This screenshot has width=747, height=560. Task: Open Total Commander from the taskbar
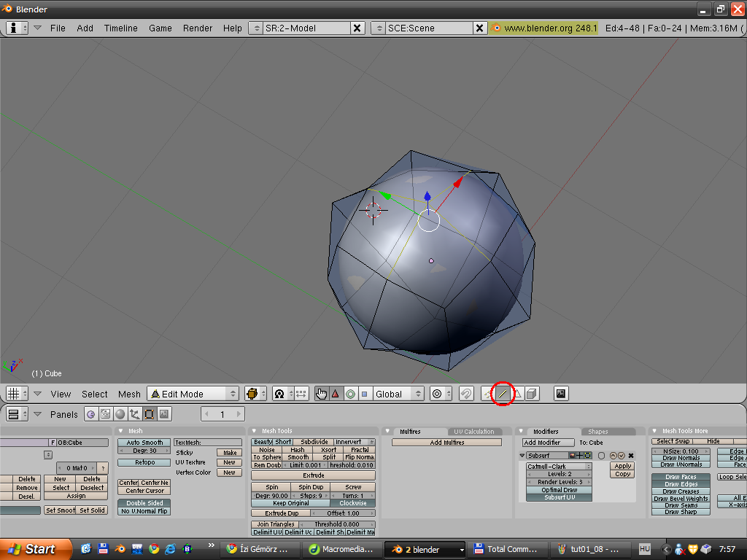pos(506,549)
